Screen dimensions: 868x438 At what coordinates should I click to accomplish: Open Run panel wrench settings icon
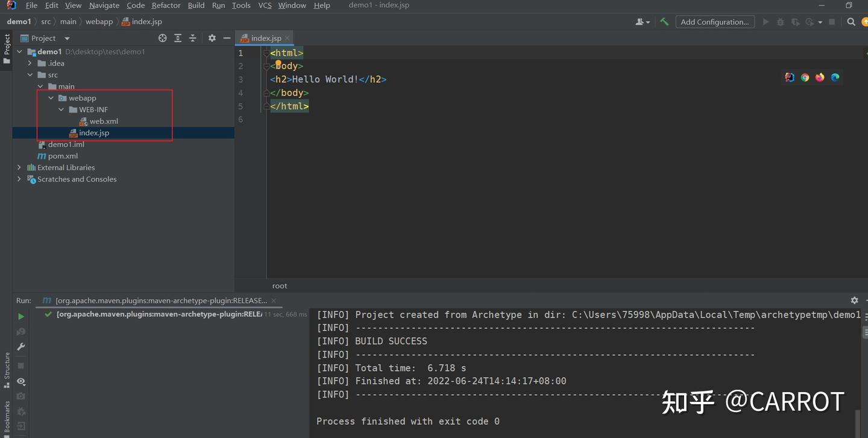(21, 347)
